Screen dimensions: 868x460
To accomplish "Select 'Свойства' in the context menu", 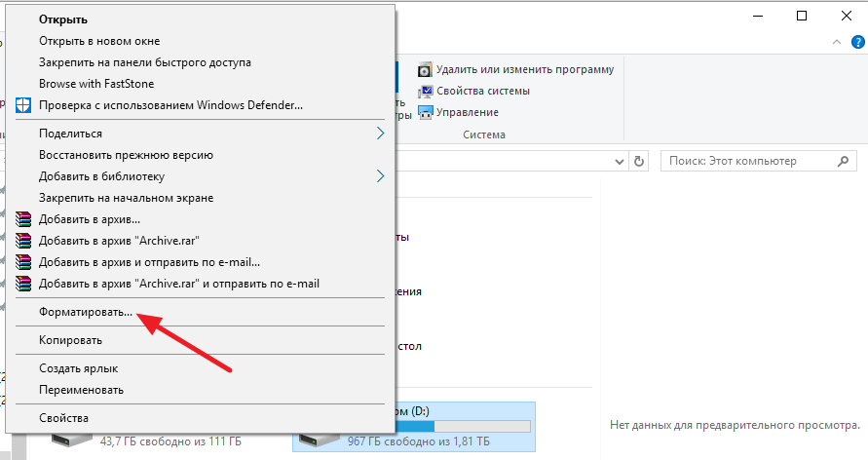I will tap(64, 417).
